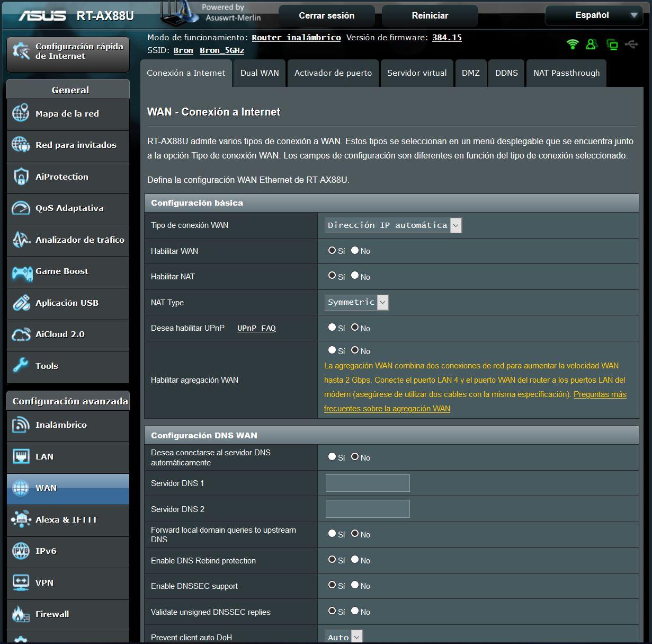The height and width of the screenshot is (644, 652).
Task: Switch to the DMZ tab
Action: click(471, 73)
